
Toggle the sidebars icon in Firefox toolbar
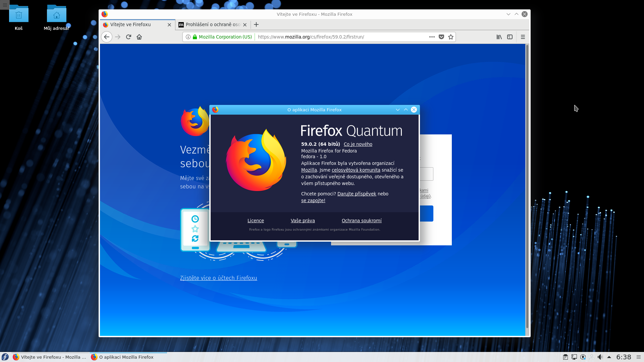coord(510,37)
